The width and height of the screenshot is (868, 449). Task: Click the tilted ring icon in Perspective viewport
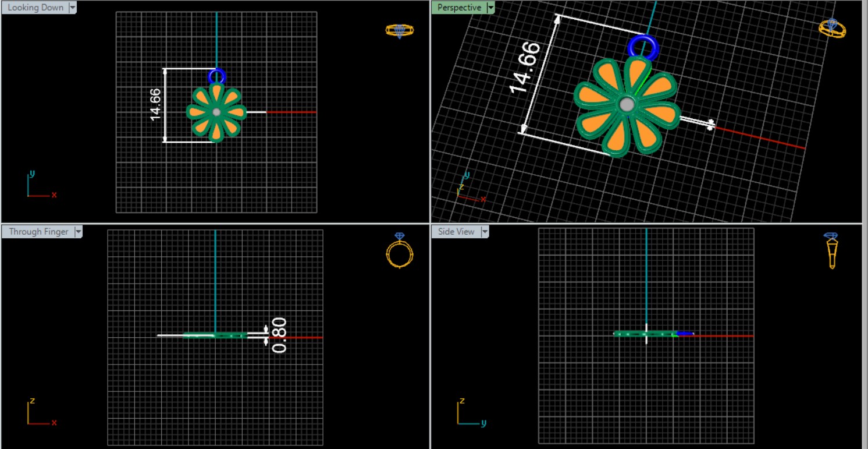pyautogui.click(x=833, y=27)
